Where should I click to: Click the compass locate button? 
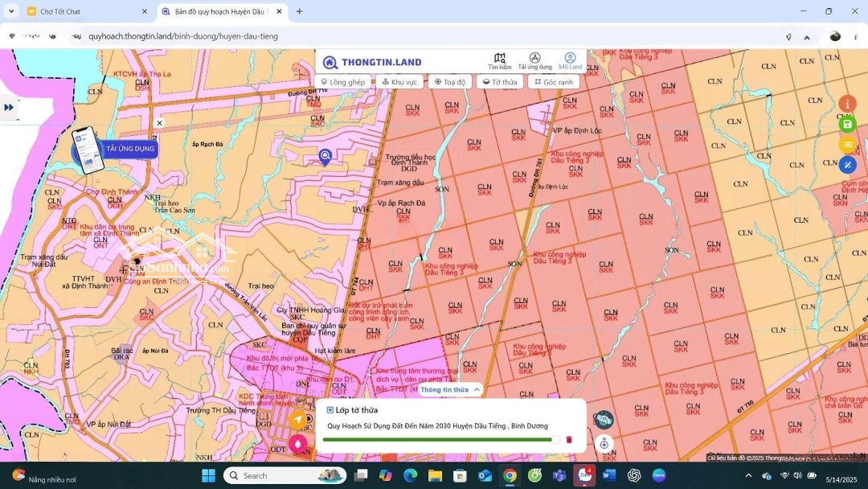(x=604, y=444)
